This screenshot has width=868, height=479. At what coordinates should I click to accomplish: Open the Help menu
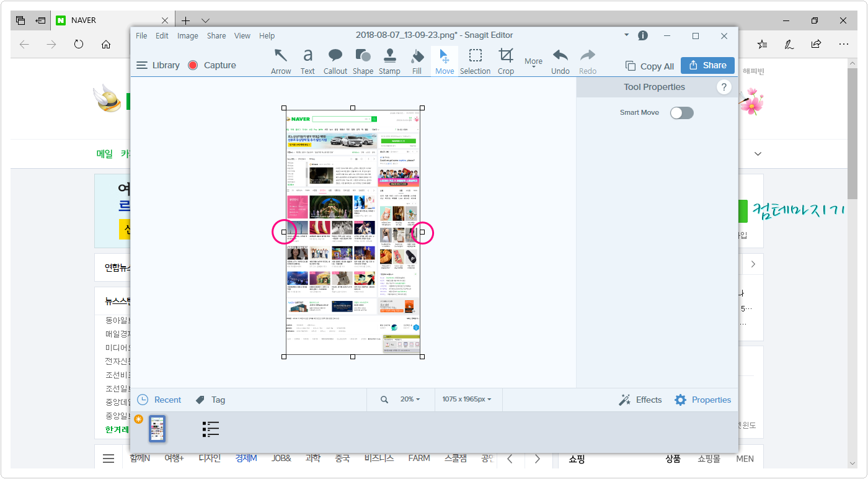[x=267, y=35]
